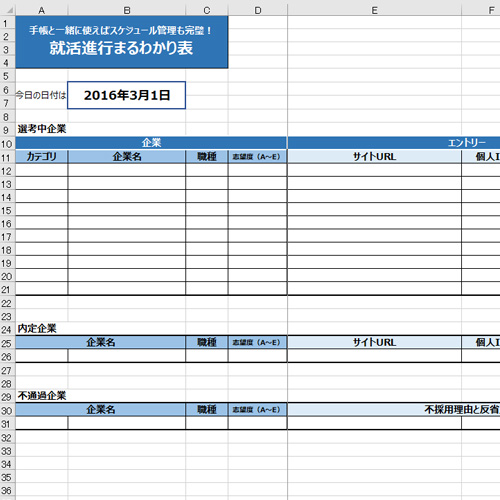Click the 就活進行まるわかり表 title banner
This screenshot has width=500, height=500.
coord(122,42)
